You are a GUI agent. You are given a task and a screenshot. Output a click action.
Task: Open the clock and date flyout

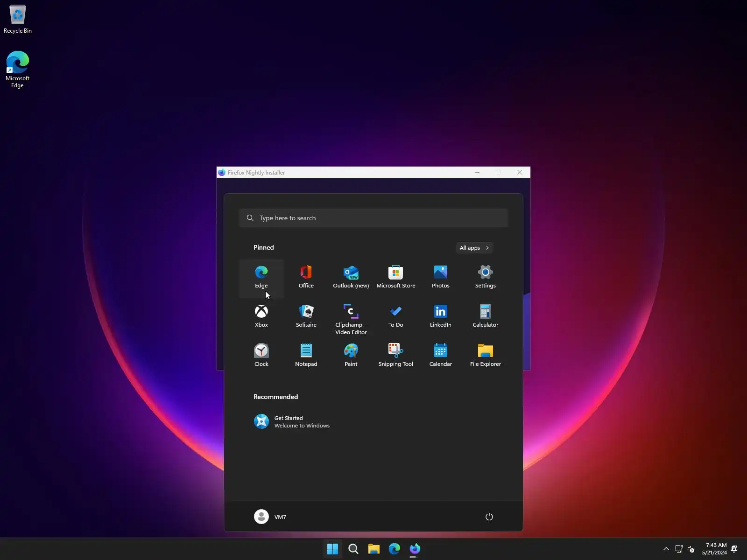714,549
